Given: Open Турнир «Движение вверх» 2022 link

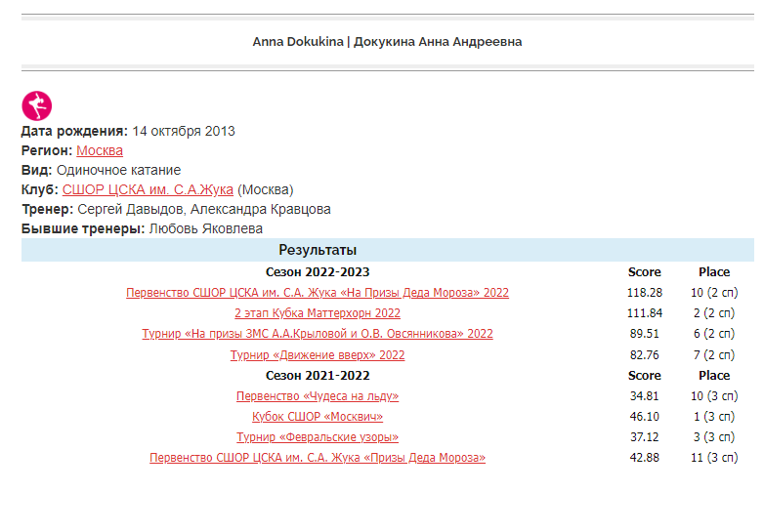Looking at the screenshot, I should click(318, 355).
